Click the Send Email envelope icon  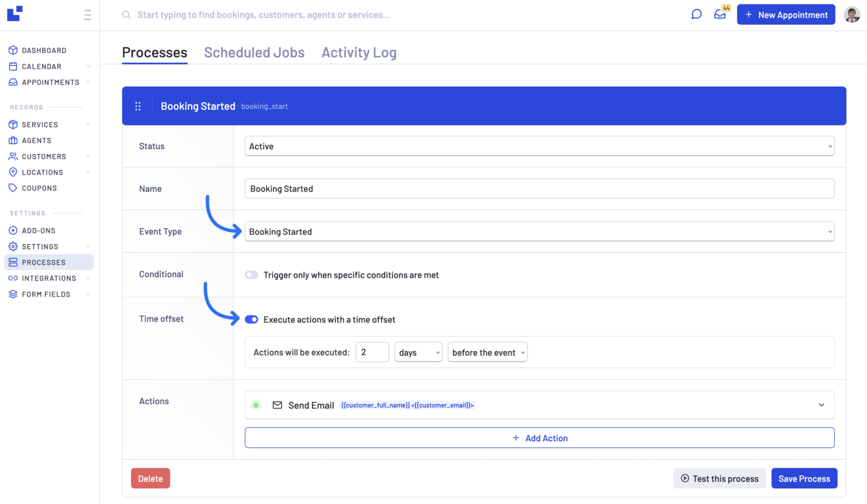point(277,405)
